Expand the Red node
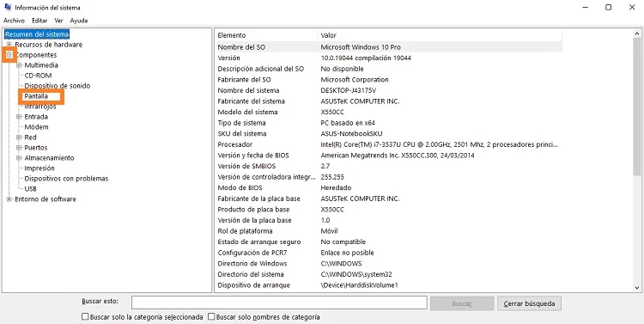 pyautogui.click(x=19, y=138)
